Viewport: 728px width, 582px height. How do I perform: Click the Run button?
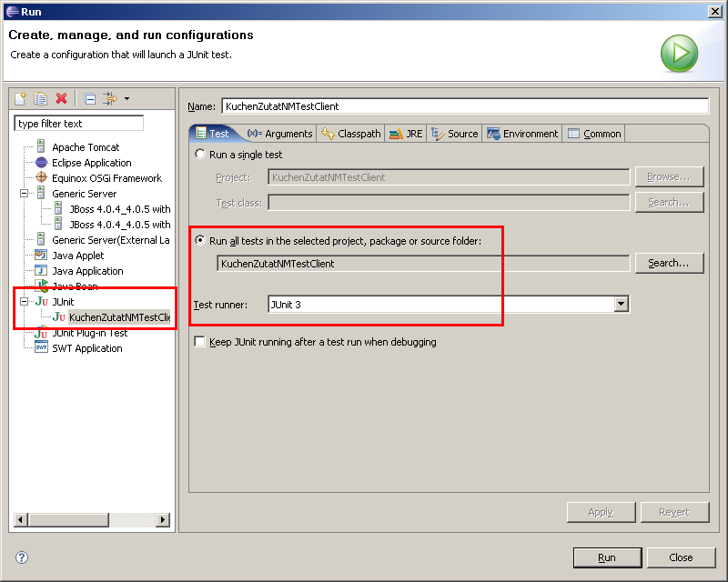607,557
